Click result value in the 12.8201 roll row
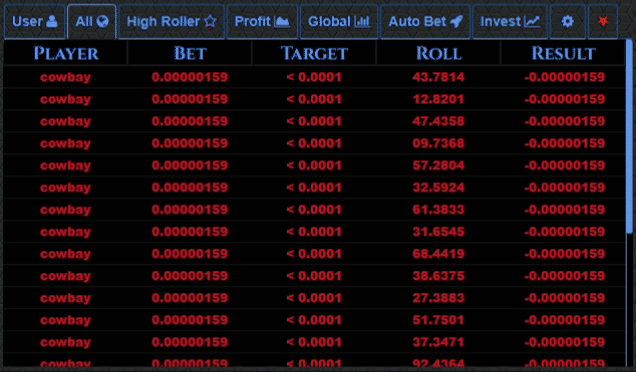Screen dimensions: 636x372 pos(565,99)
